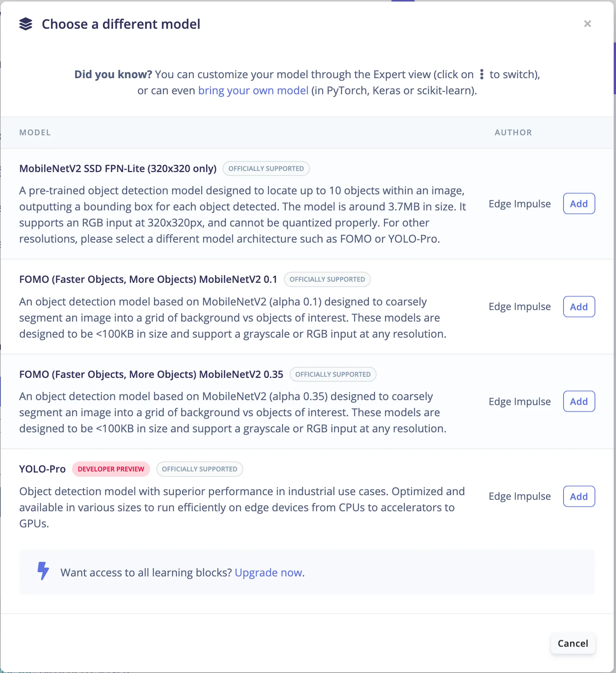Click the Officially Supported badge on YOLO-Pro
The image size is (616, 673).
200,469
